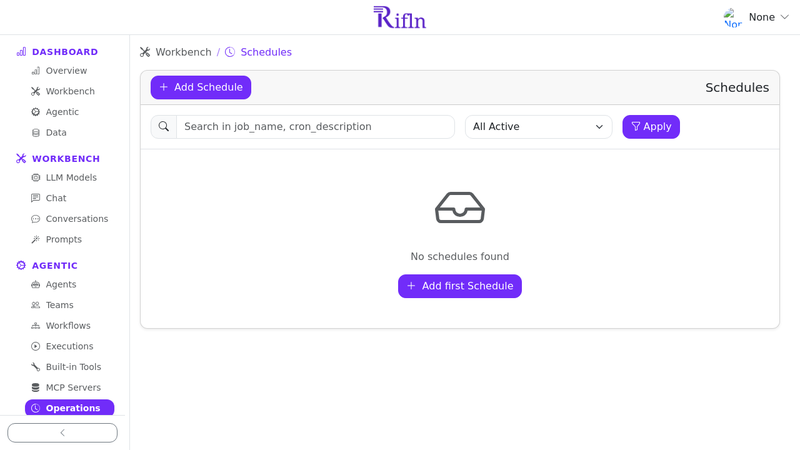Click the Overview chart icon
The height and width of the screenshot is (450, 800).
(36, 71)
